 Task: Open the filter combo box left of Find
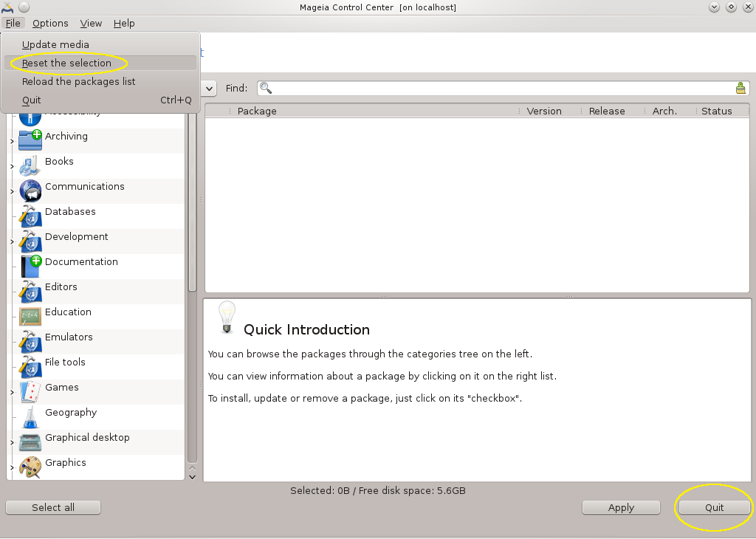(209, 88)
